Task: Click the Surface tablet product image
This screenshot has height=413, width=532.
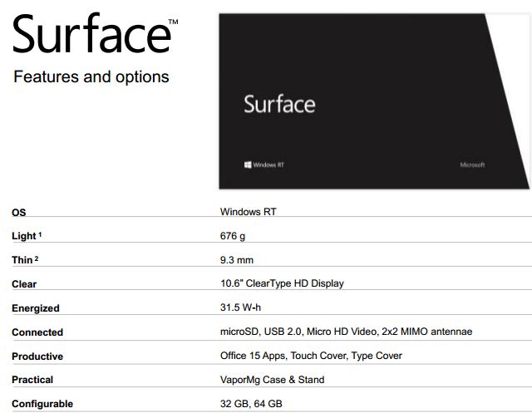Action: coord(374,101)
